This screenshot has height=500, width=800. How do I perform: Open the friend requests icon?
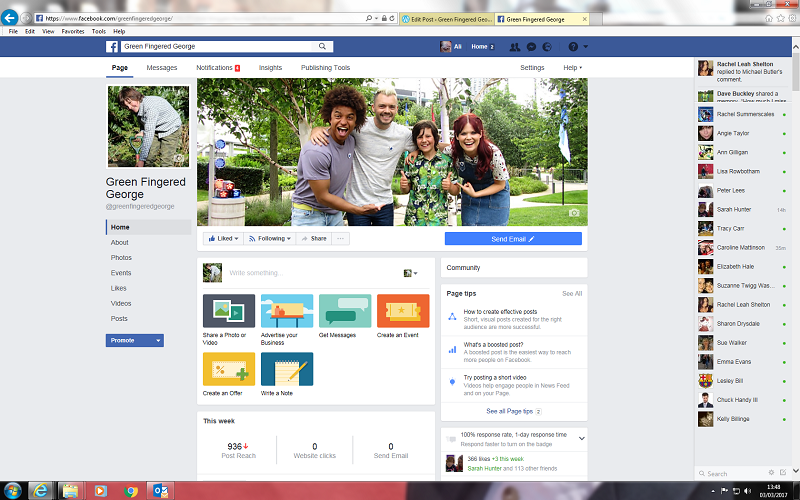click(514, 46)
